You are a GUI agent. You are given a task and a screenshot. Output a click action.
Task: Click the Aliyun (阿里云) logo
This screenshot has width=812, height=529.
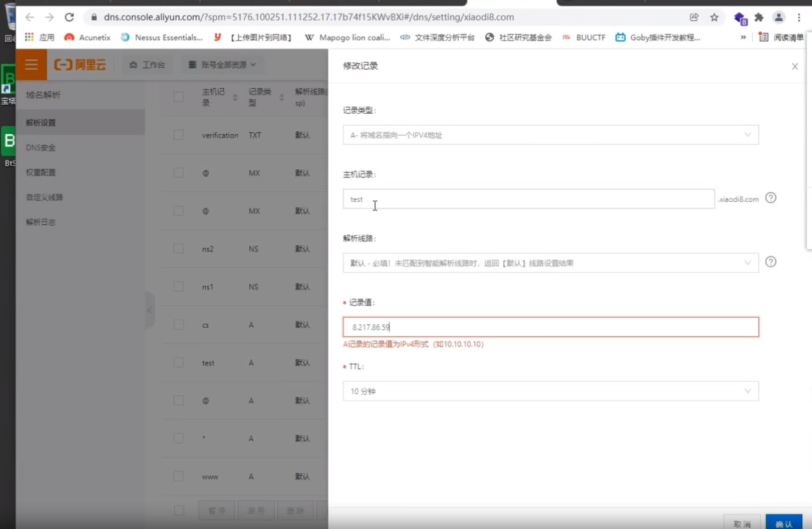point(80,65)
